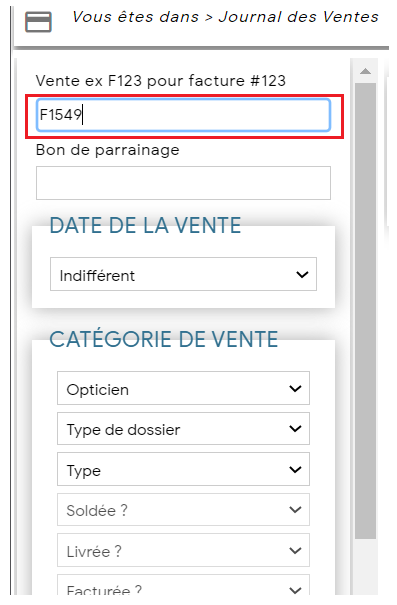Click the DATE DE LA VENTE heading

[x=145, y=225]
